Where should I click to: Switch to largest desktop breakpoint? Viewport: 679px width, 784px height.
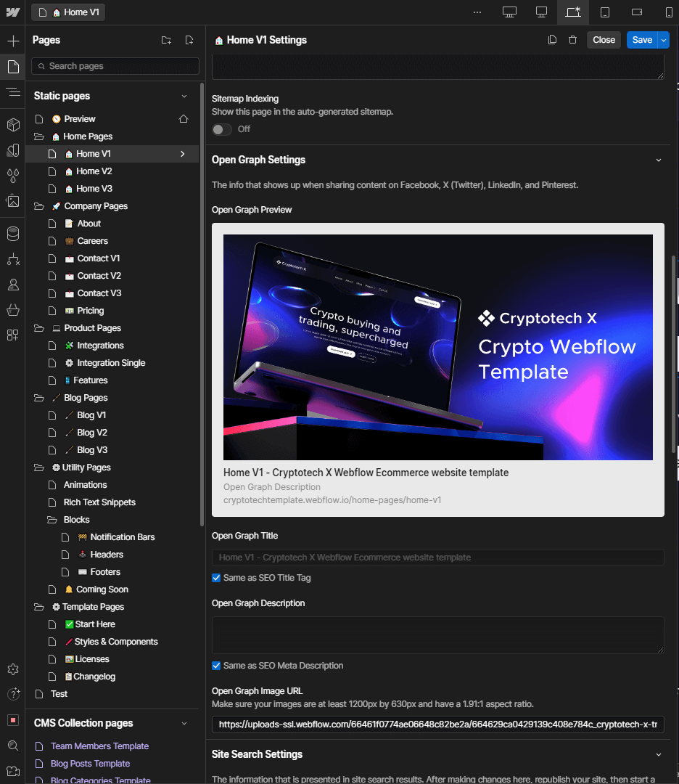click(509, 12)
